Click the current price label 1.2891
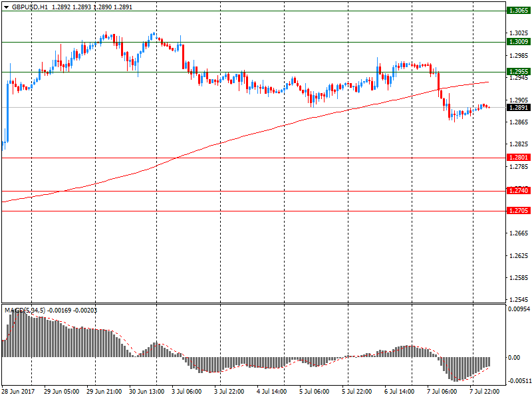The image size is (532, 399). (x=519, y=108)
